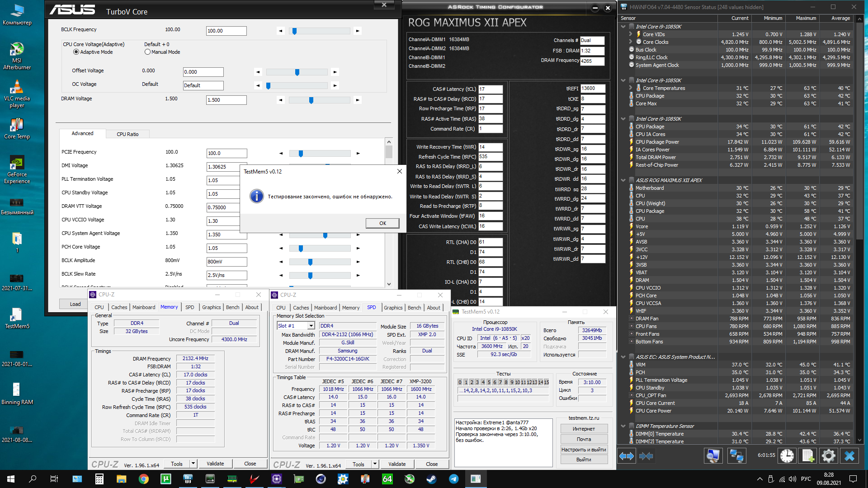The height and width of the screenshot is (488, 868).
Task: Click the HWiNFO network remote monitoring icon
Action: (736, 456)
